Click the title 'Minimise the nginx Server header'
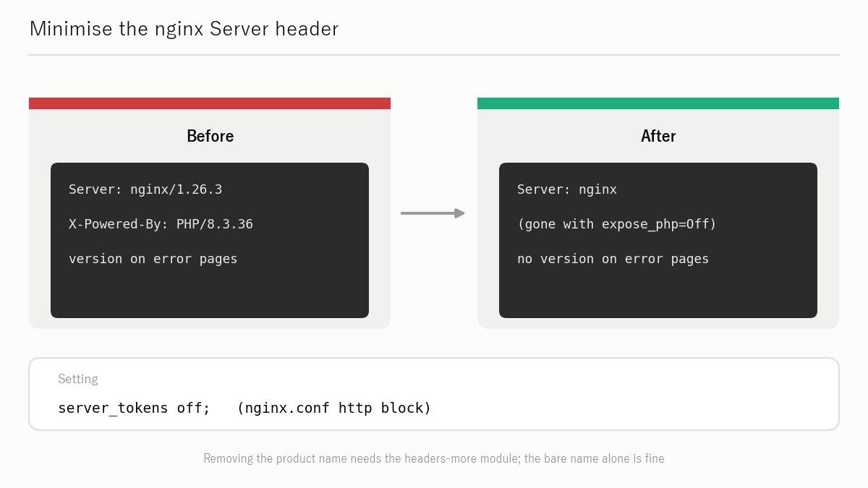Image resolution: width=868 pixels, height=488 pixels. 184,29
